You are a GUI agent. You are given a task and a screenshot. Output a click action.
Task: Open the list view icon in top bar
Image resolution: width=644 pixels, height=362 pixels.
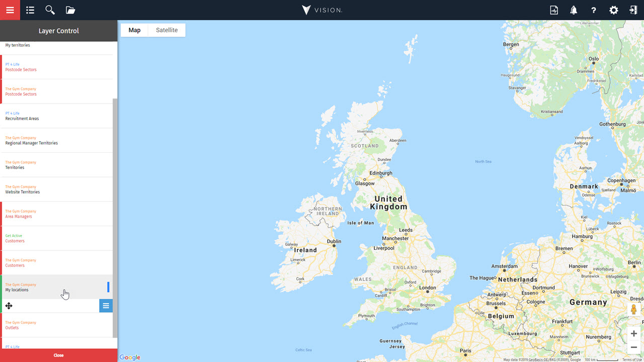[30, 10]
